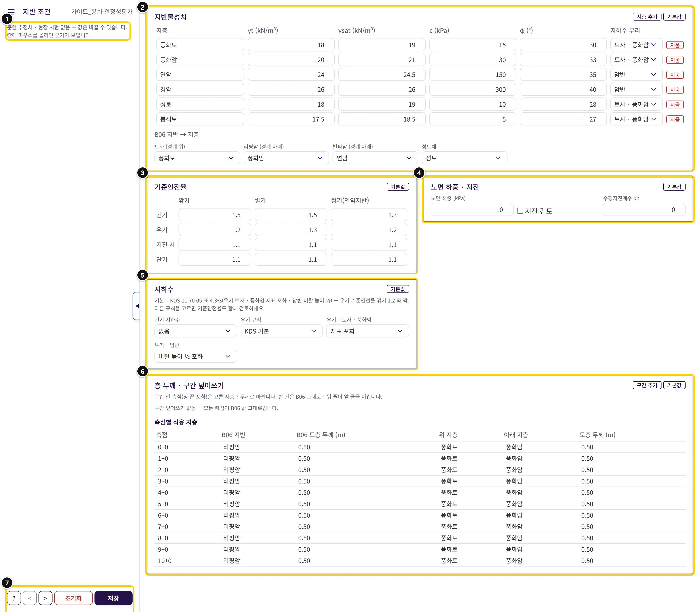Click the 지층 추가 button
700x612 pixels.
click(x=647, y=17)
